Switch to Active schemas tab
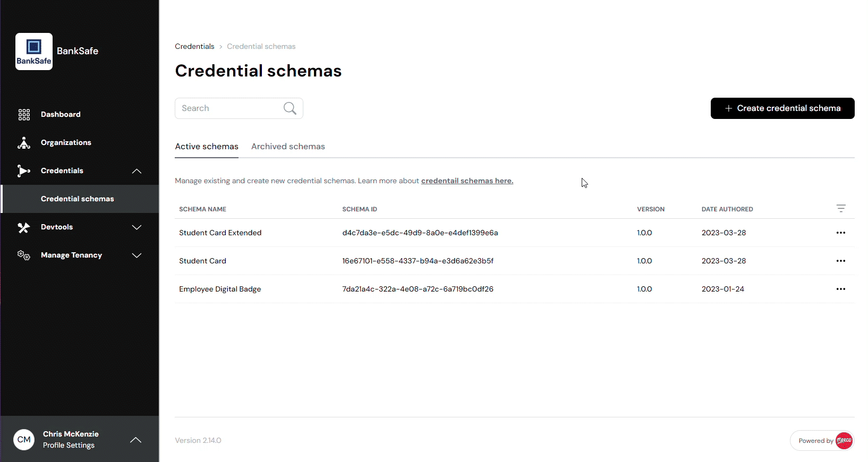Viewport: 868px width, 462px height. [207, 147]
